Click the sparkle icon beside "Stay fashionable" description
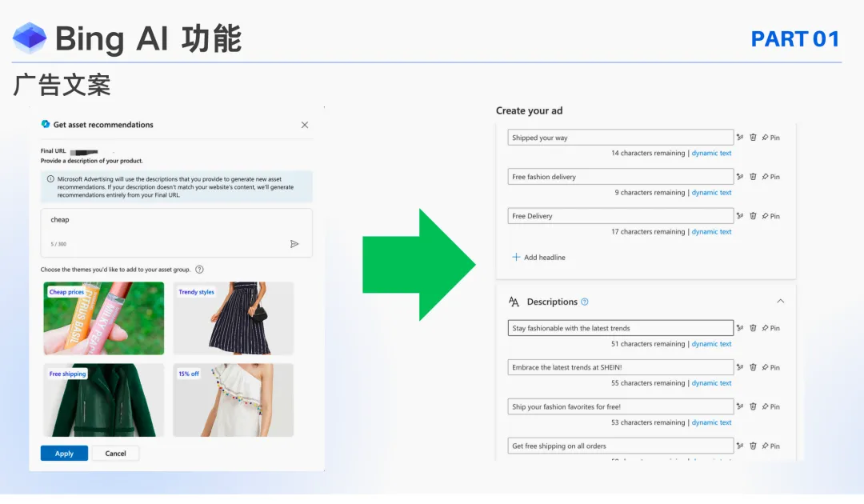 (x=740, y=328)
